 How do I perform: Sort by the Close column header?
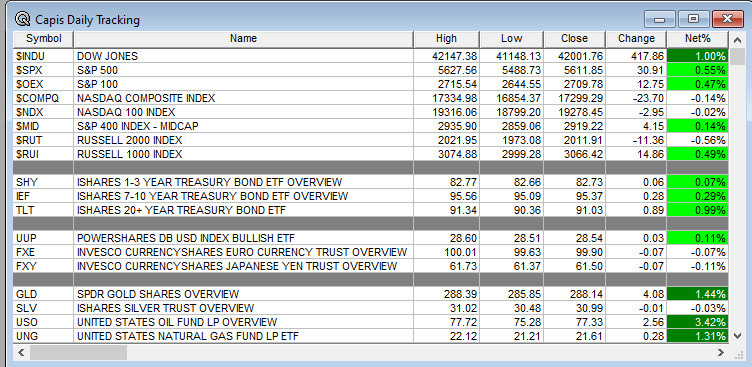[x=575, y=39]
